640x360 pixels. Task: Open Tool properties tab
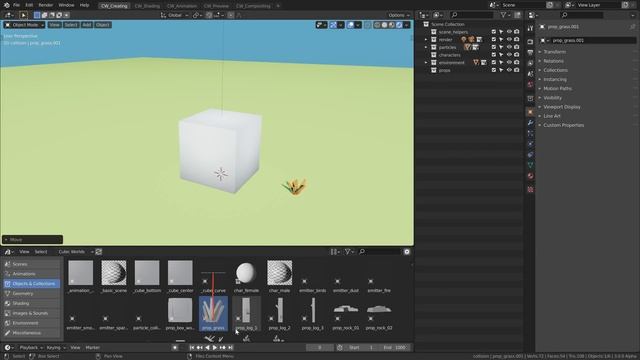(x=530, y=29)
